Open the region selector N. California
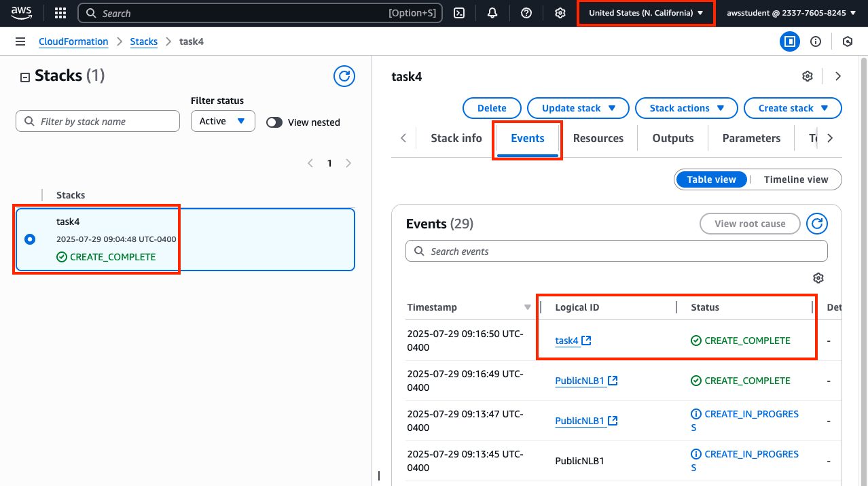The width and height of the screenshot is (868, 486). tap(646, 13)
